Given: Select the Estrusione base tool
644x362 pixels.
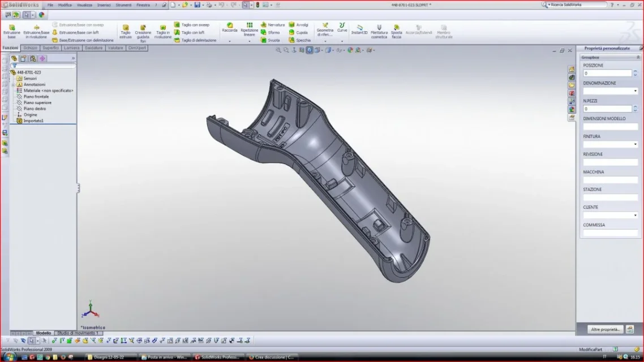Looking at the screenshot, I should coord(11,31).
